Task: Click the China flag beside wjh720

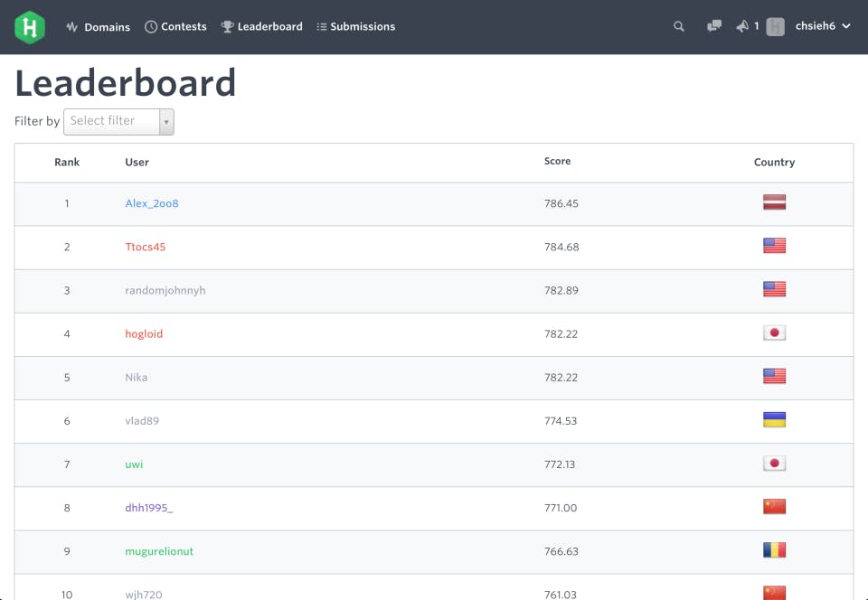Action: 774,593
